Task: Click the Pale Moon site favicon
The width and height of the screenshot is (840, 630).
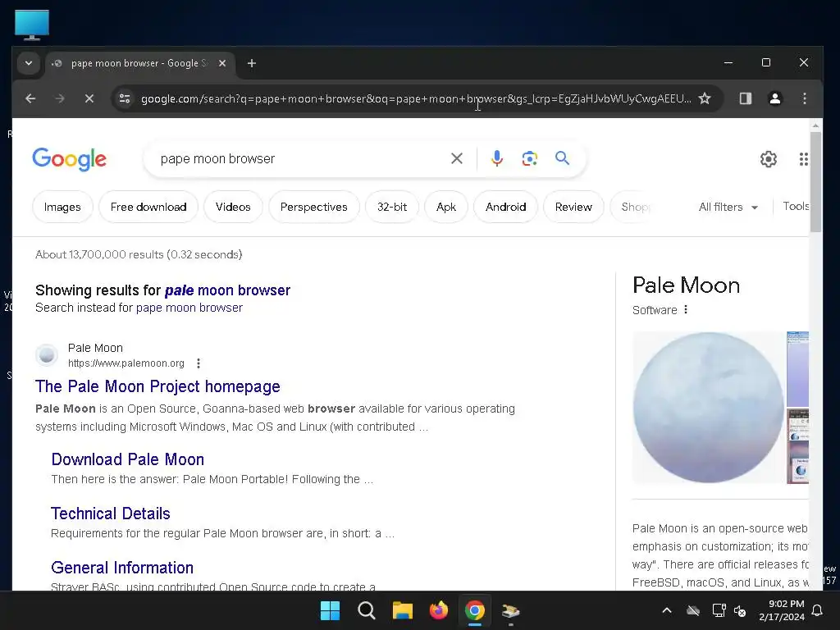Action: (x=47, y=354)
